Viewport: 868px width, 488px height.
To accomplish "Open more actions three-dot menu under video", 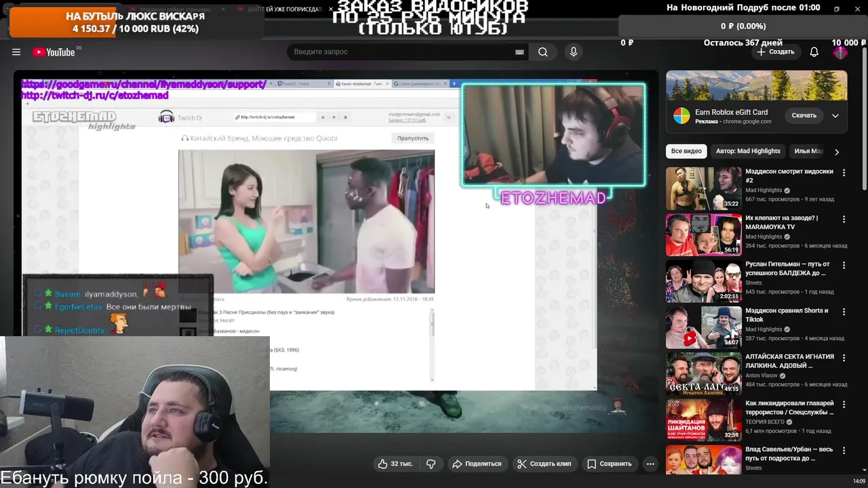I will coord(650,464).
